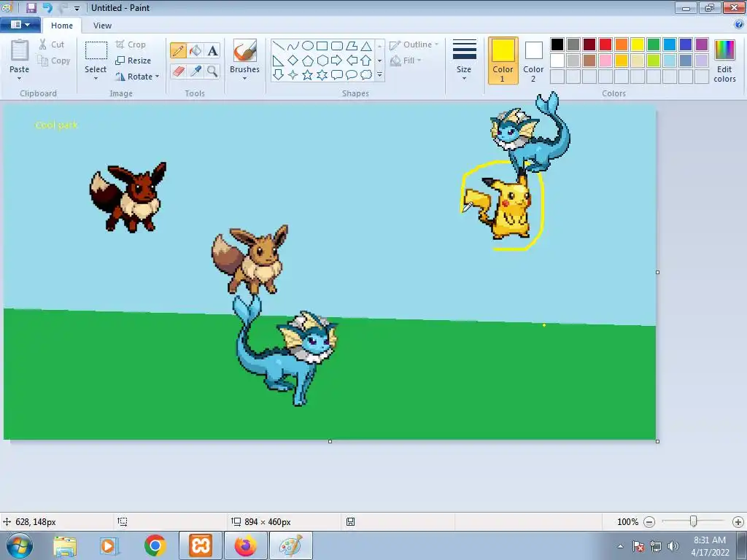Select the Pencil tool
Viewport: 747px width, 560px height.
(x=178, y=50)
